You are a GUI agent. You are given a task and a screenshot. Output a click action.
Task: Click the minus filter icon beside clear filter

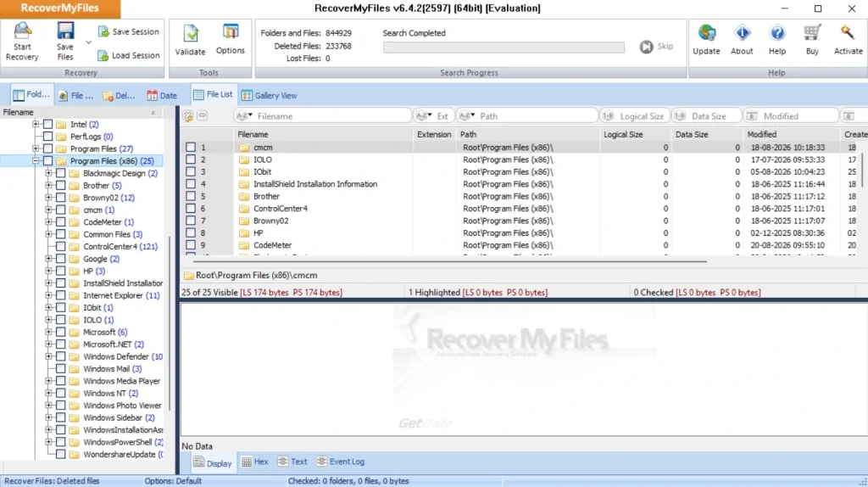[203, 115]
